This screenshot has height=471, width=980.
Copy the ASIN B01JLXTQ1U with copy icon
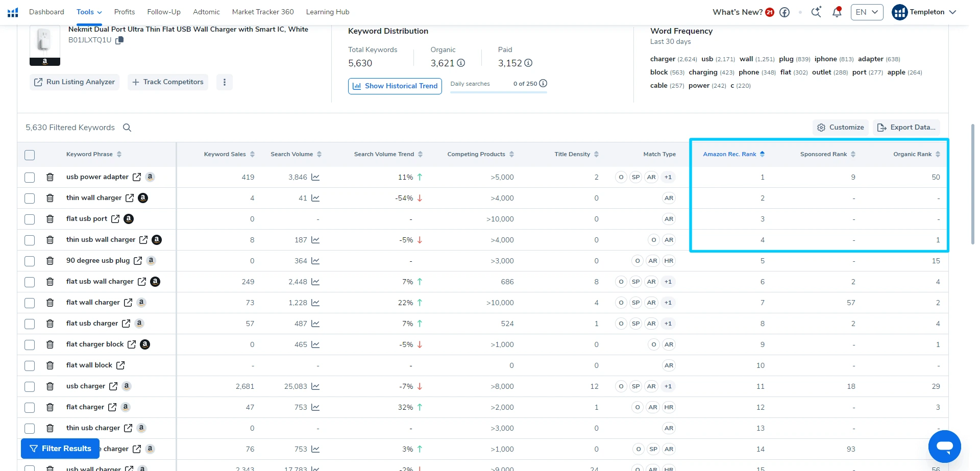tap(119, 40)
